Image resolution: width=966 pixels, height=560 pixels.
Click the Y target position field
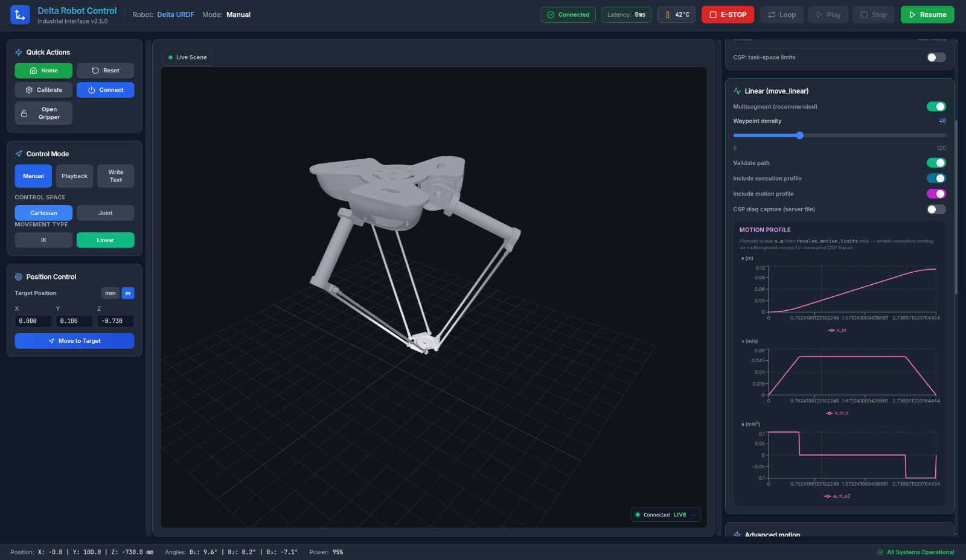click(74, 321)
